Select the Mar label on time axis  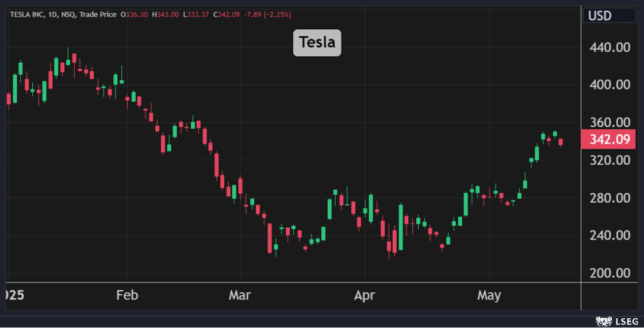coord(240,295)
